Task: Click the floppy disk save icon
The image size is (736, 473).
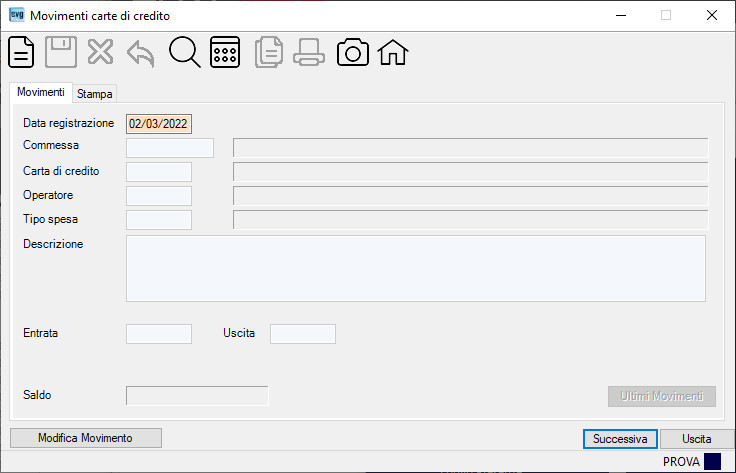Action: 61,52
